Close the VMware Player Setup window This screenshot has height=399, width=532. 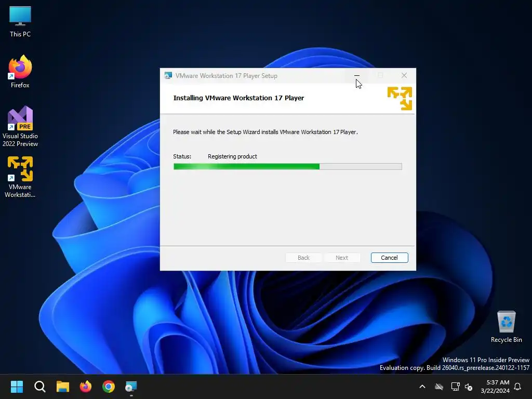(x=404, y=75)
